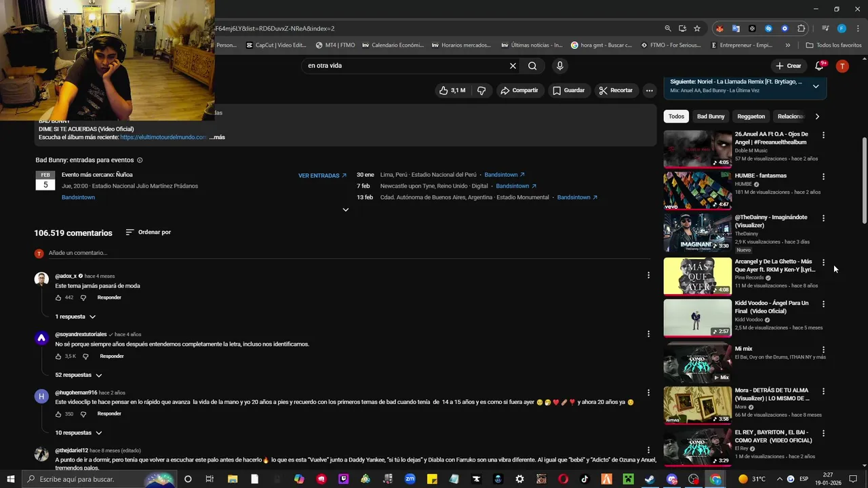The image size is (868, 488).
Task: Click the MetaMask fox extension icon
Action: tap(719, 28)
